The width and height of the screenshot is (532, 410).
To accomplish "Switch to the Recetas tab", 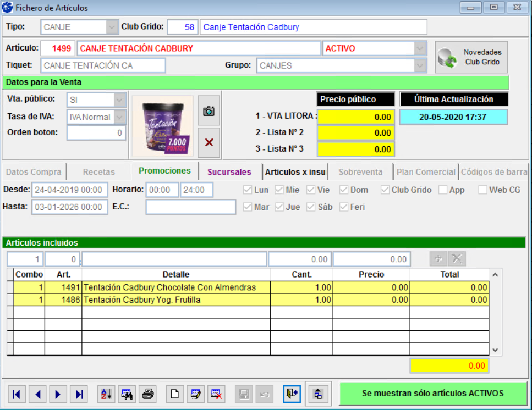I will [x=98, y=172].
